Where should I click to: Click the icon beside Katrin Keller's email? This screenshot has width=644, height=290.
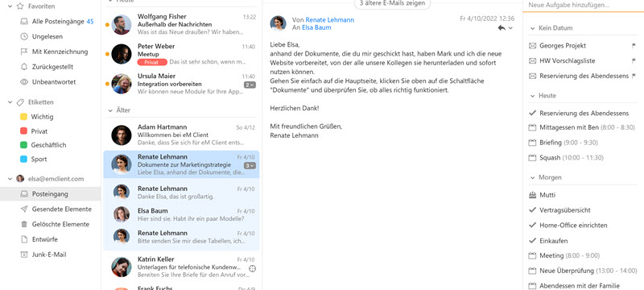253,268
